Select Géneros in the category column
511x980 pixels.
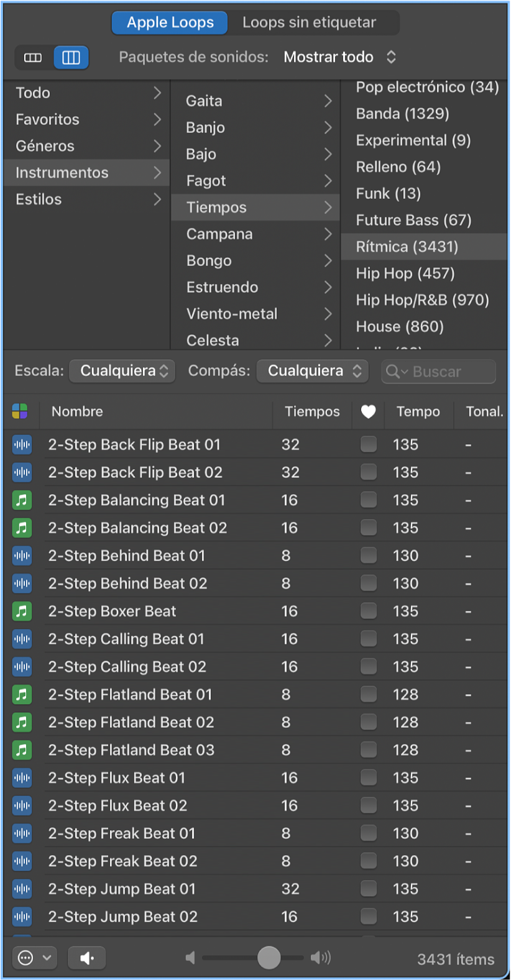coord(86,146)
